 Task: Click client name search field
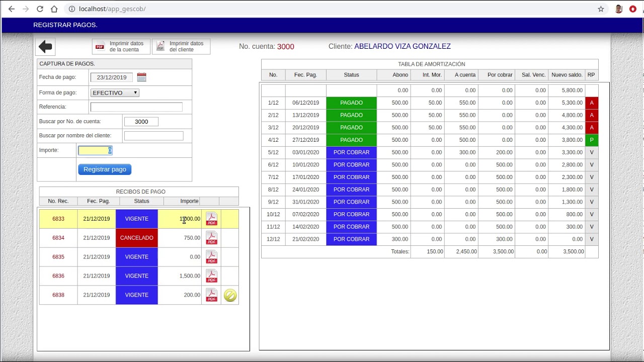coord(153,136)
